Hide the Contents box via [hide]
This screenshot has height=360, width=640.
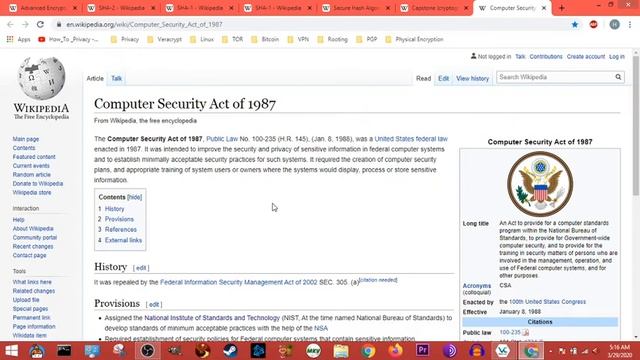(x=134, y=197)
